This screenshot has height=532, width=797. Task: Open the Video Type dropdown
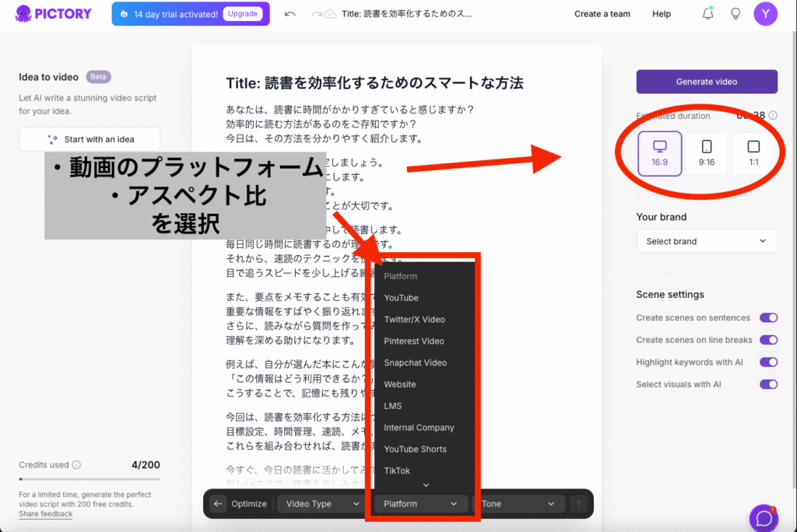322,503
